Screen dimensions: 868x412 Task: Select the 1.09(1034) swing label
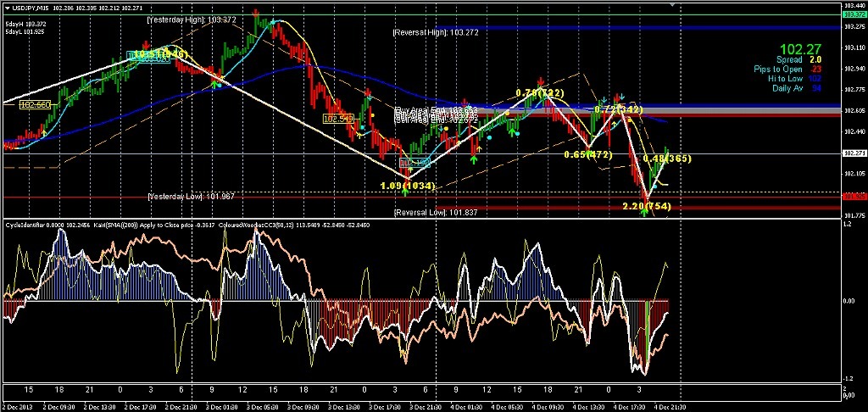[408, 185]
